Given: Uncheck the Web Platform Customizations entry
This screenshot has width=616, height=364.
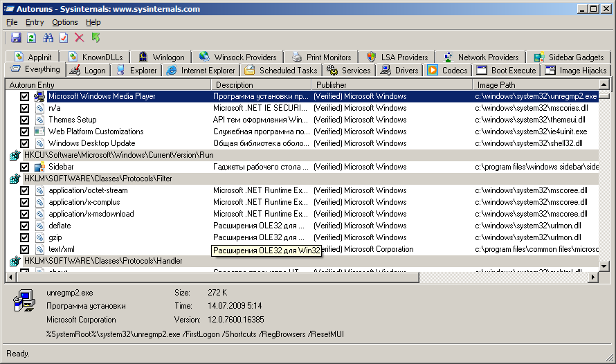Looking at the screenshot, I should click(24, 132).
